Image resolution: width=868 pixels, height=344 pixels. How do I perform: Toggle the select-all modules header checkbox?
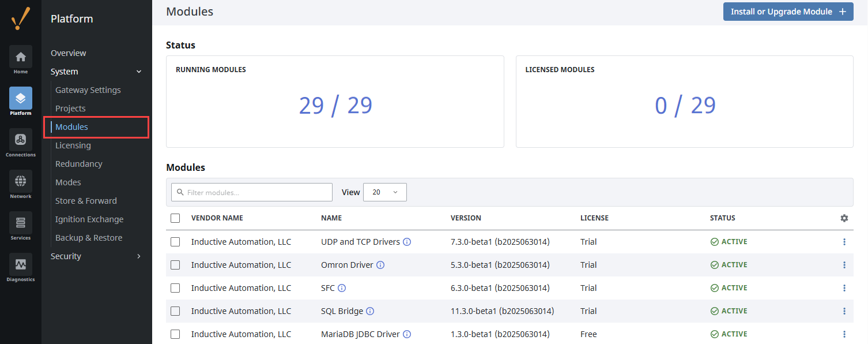click(175, 218)
